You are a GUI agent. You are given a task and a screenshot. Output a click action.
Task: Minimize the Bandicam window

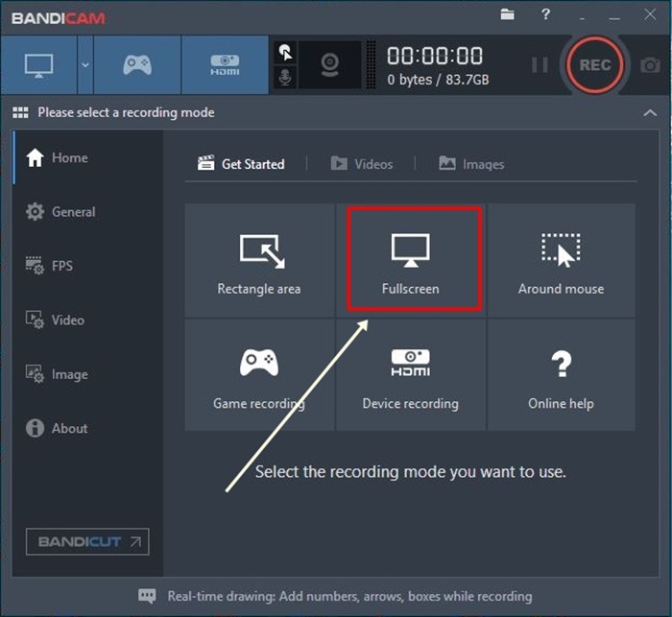[614, 16]
